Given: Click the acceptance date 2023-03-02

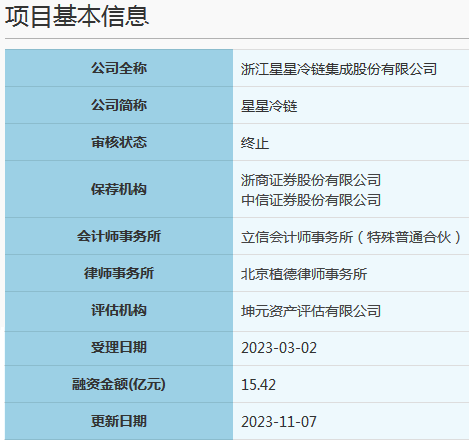Looking at the screenshot, I should [x=279, y=348].
